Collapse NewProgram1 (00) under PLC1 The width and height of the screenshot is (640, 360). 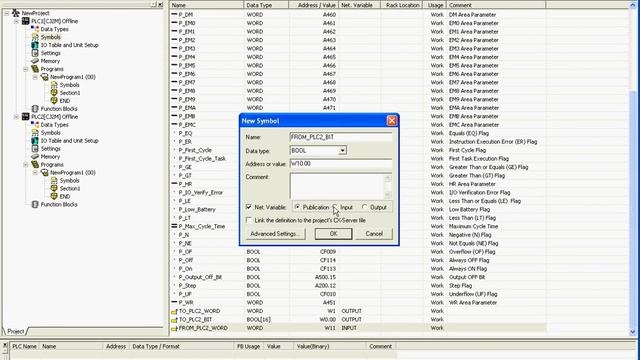(x=35, y=77)
